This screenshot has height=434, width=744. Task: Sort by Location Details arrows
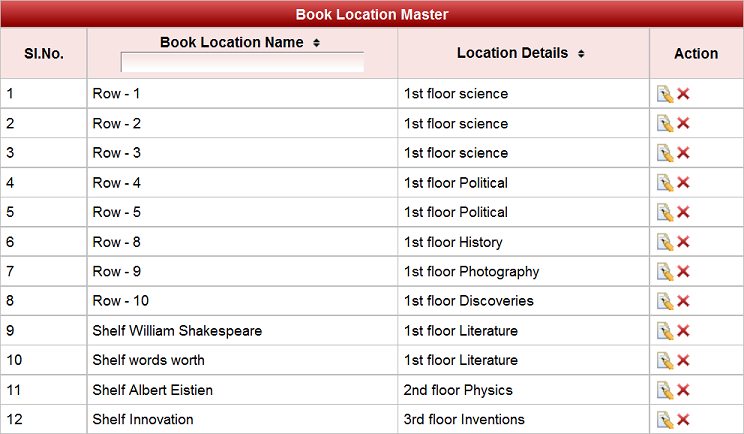(x=581, y=53)
